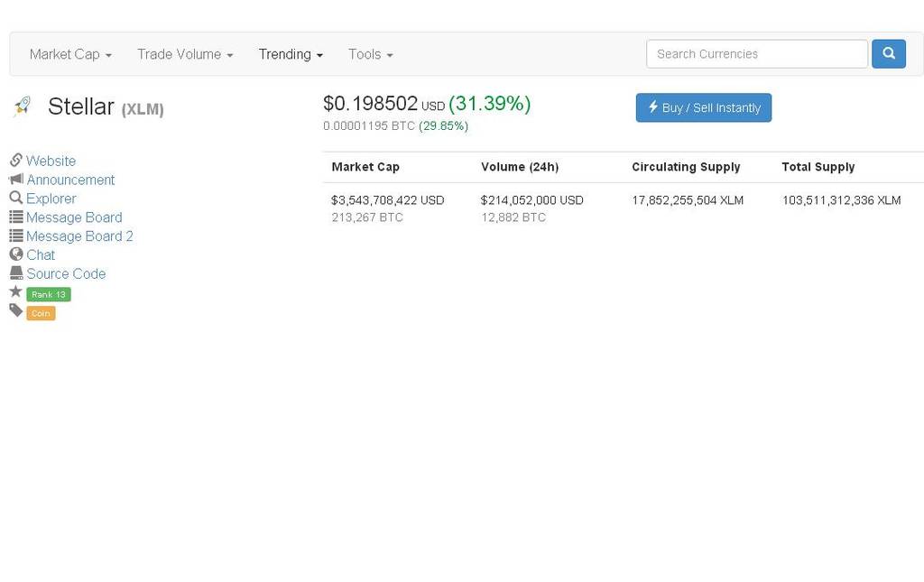924x582 pixels.
Task: Open the Announcement link
Action: [70, 180]
